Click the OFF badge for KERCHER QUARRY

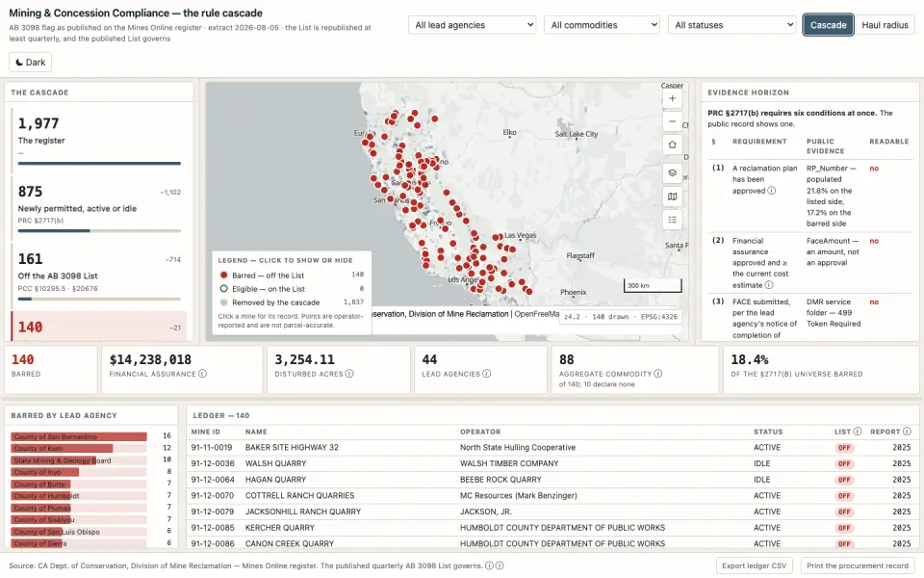[844, 528]
